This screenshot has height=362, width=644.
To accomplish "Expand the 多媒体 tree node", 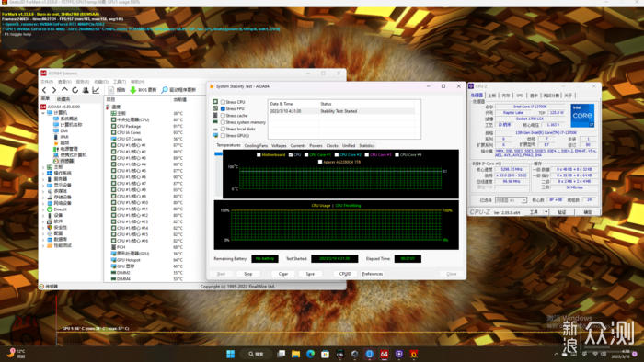I will 43,191.
